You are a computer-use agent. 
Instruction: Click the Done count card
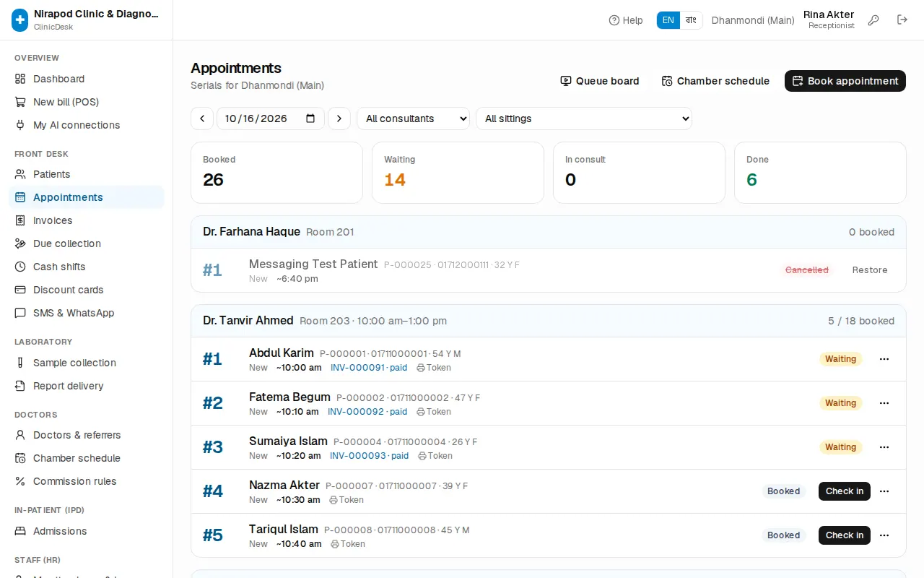tap(820, 173)
